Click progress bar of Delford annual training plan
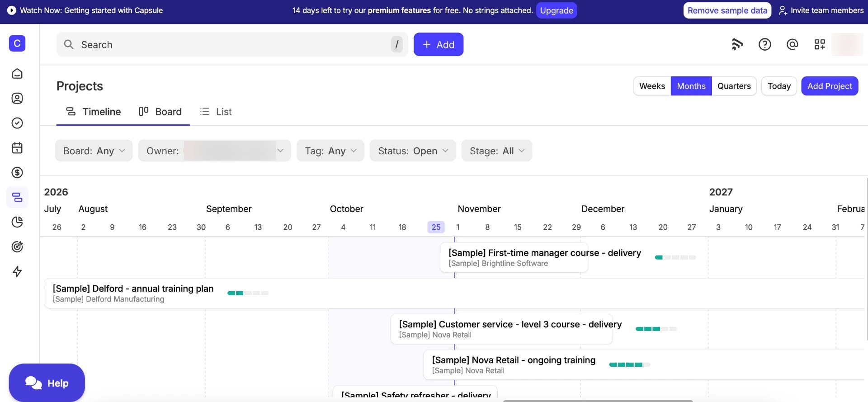Image resolution: width=868 pixels, height=402 pixels. [248, 293]
